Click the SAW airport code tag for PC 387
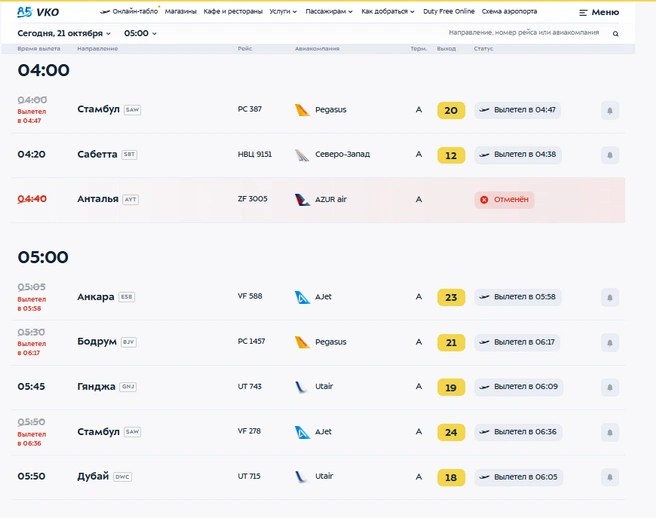 [x=132, y=110]
